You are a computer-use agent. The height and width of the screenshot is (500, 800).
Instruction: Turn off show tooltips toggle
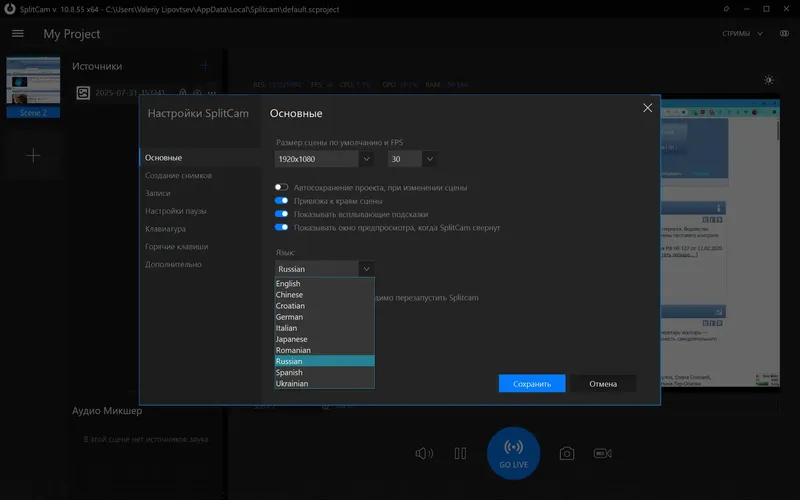281,214
